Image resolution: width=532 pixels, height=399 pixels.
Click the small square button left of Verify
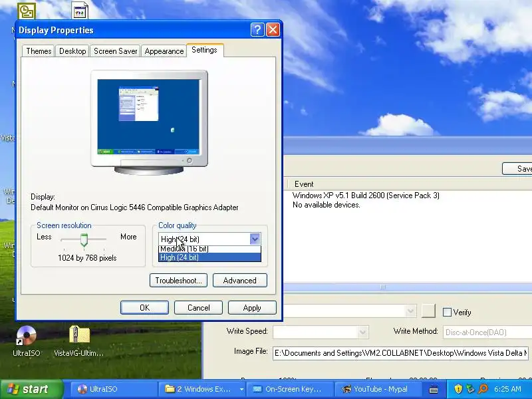428,311
